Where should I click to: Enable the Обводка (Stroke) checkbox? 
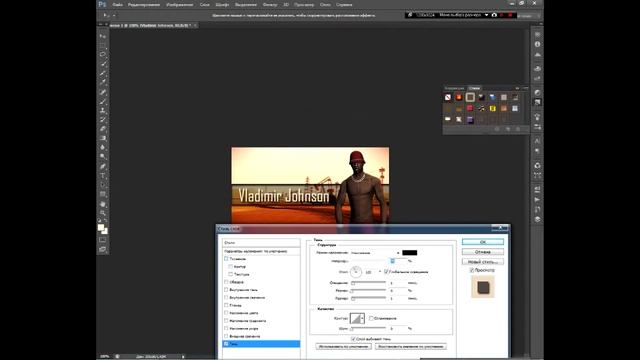pyautogui.click(x=226, y=282)
